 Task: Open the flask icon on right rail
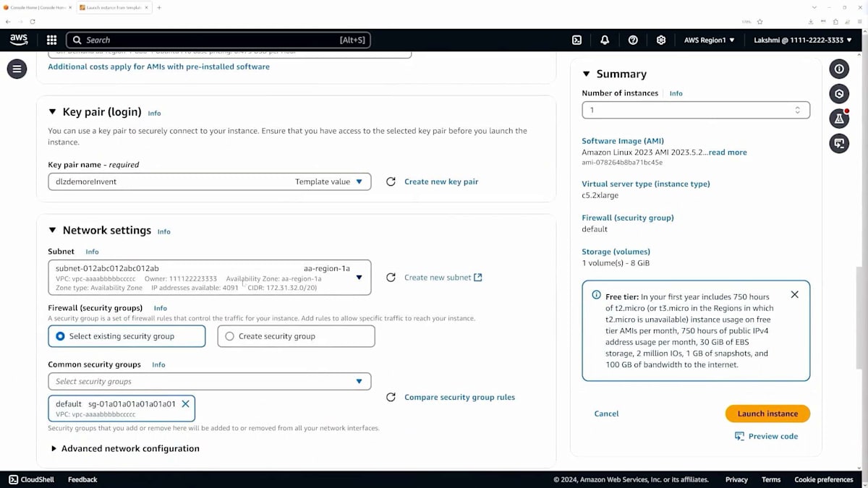pos(839,118)
